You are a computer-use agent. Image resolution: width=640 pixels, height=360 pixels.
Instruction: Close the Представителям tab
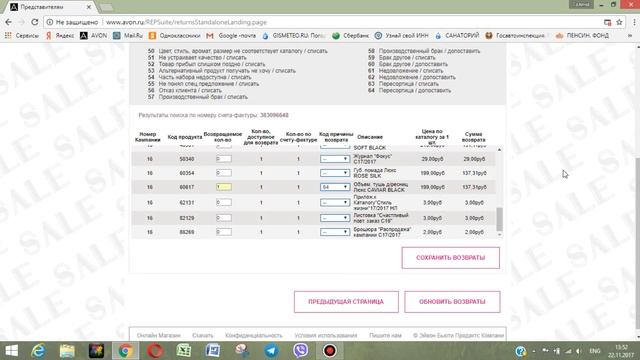click(89, 7)
